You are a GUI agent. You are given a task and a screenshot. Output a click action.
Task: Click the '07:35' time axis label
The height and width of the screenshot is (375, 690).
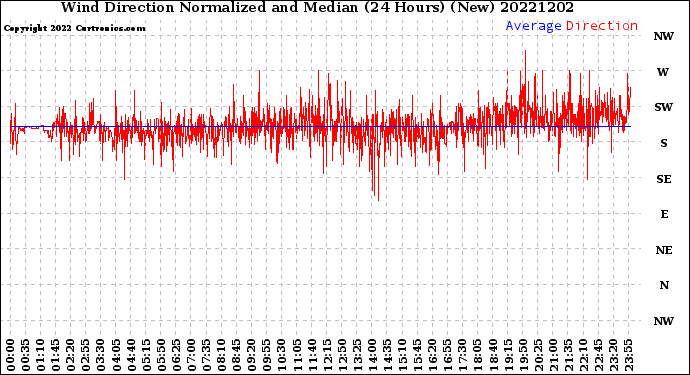click(206, 355)
